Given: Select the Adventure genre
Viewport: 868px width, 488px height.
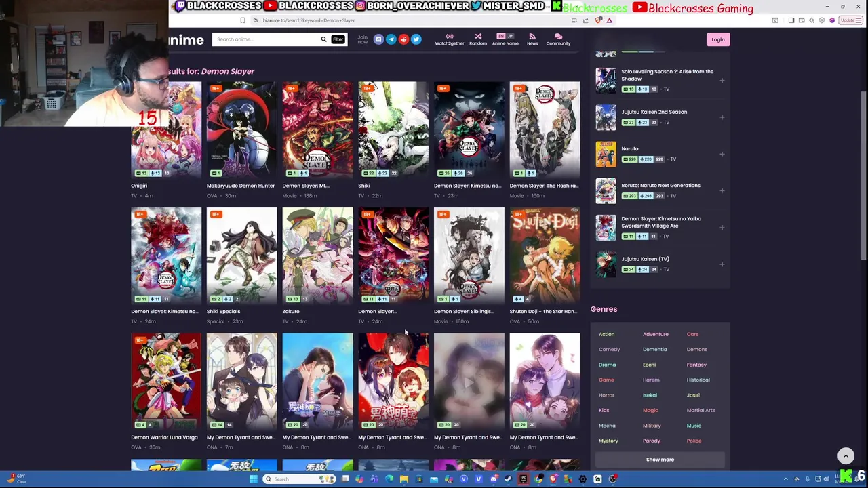Looking at the screenshot, I should pyautogui.click(x=656, y=334).
